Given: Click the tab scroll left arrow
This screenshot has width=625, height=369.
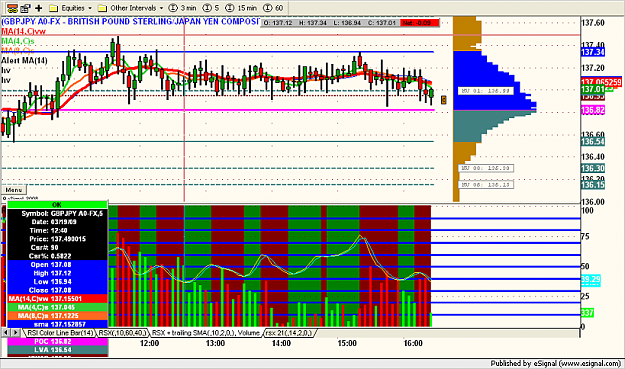Looking at the screenshot, I should (x=6, y=332).
